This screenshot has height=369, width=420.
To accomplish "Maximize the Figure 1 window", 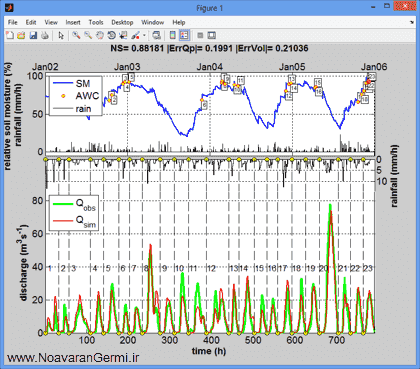I will point(387,6).
